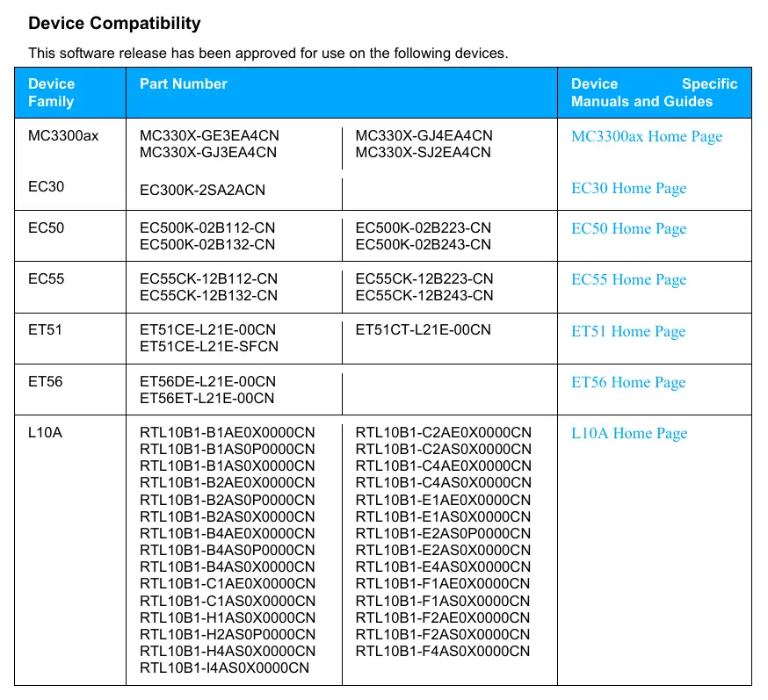Click part number RTL10B1-F1AE0X0000CN
The image size is (768, 700).
(443, 583)
